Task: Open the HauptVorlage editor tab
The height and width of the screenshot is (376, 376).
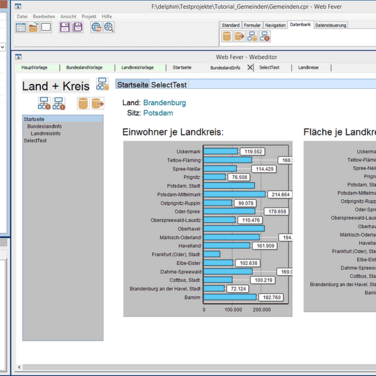Action: coord(34,68)
